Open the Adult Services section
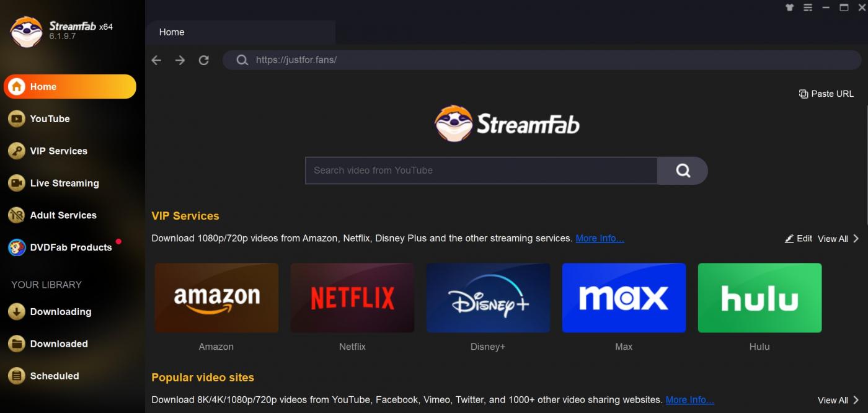Image resolution: width=868 pixels, height=413 pixels. (x=63, y=215)
